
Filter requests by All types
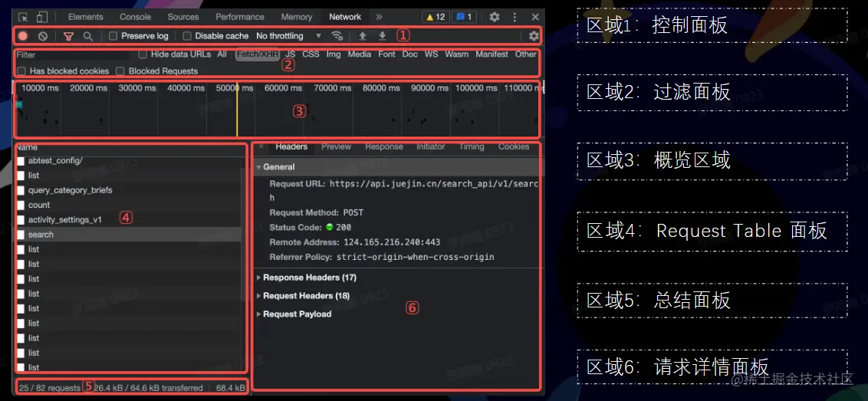tap(222, 54)
